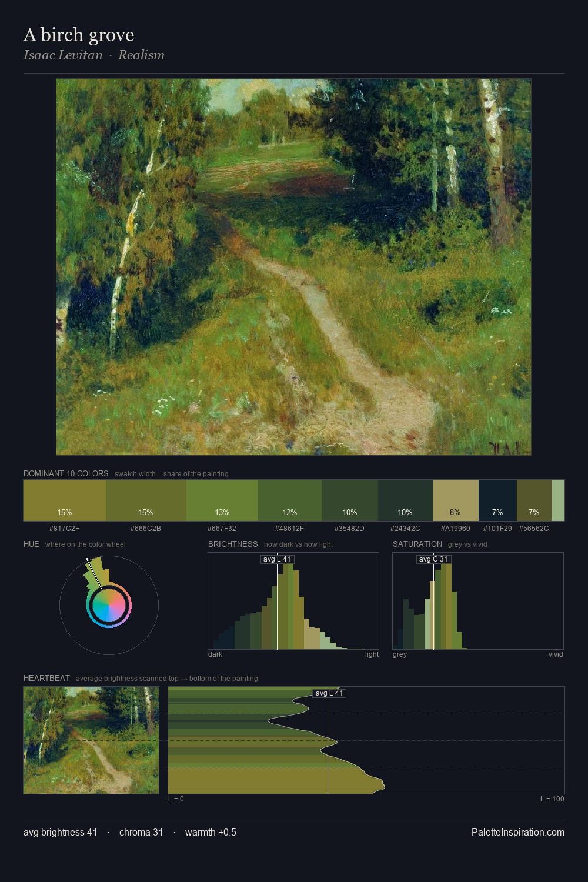
Task: Click the #101F29 dark navy swatch
Action: 497,500
